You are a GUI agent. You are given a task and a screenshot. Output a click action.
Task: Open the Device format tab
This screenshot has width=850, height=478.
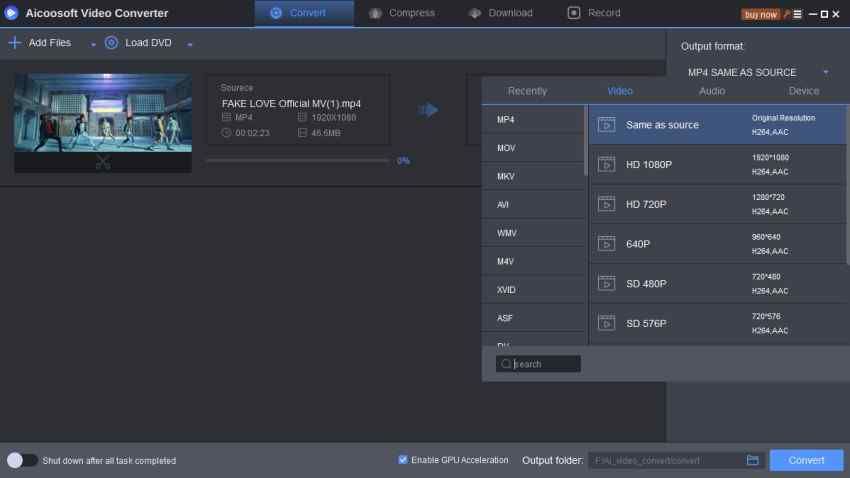click(x=803, y=91)
